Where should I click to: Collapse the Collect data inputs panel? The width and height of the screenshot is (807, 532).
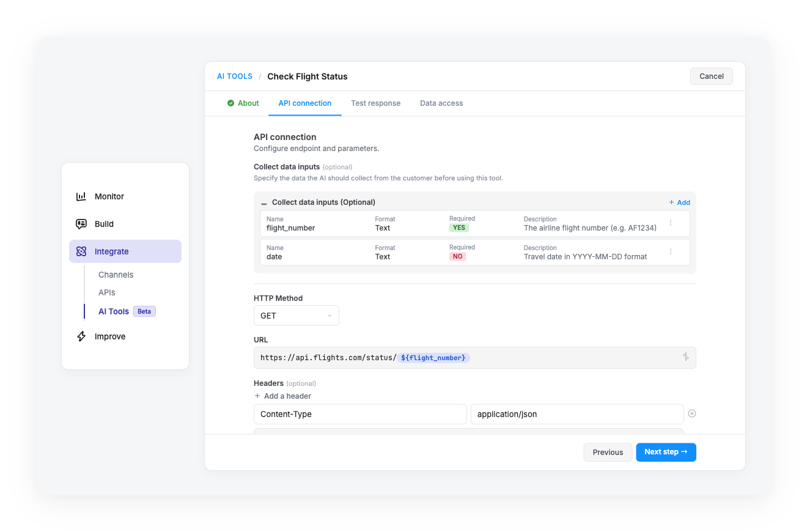(263, 202)
